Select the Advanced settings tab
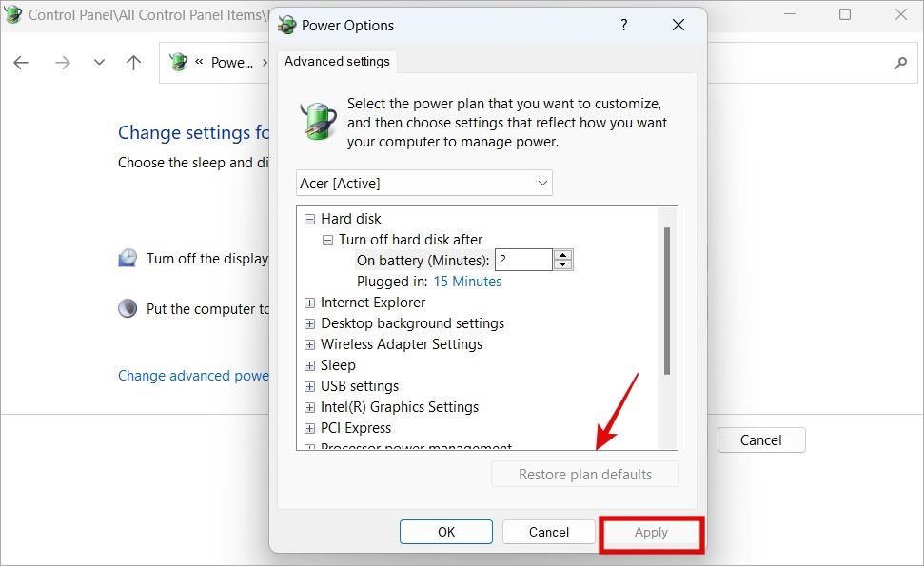Image resolution: width=924 pixels, height=566 pixels. [337, 61]
